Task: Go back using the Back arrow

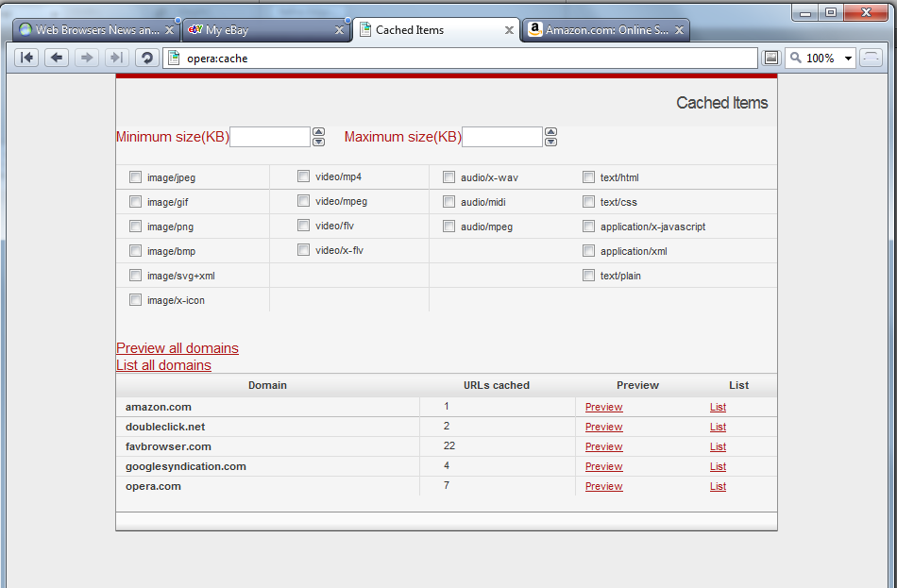Action: pyautogui.click(x=57, y=59)
